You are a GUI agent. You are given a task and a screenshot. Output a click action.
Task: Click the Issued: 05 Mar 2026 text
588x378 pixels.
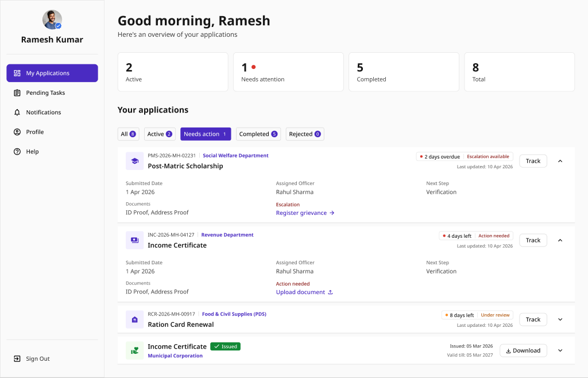click(471, 346)
